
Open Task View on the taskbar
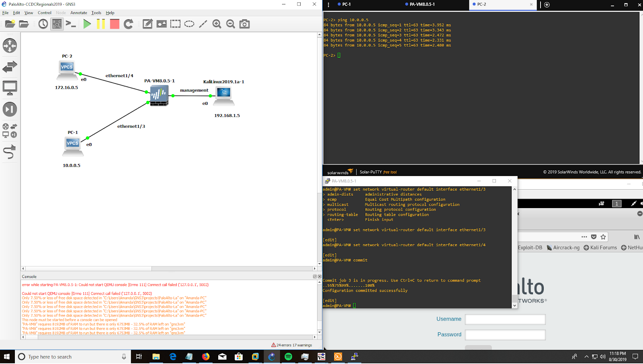[x=139, y=357]
